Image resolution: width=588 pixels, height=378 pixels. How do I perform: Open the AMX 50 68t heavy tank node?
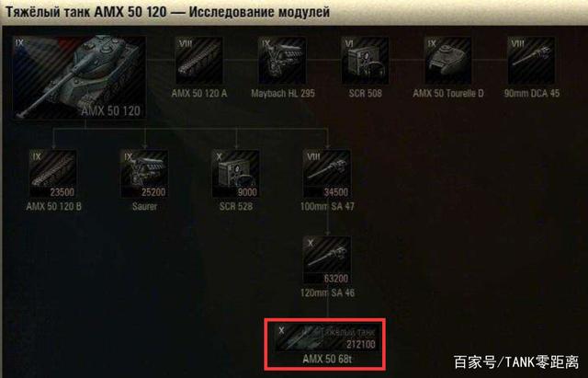pyautogui.click(x=326, y=338)
